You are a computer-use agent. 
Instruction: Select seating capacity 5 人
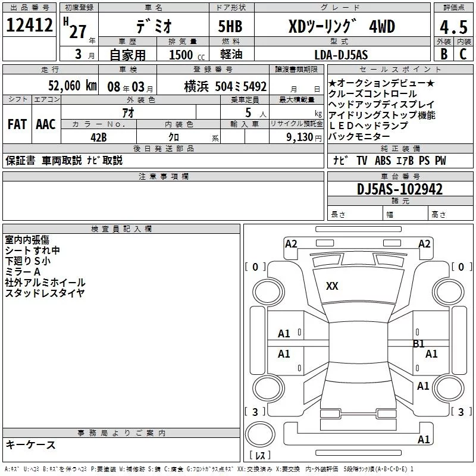coord(256,113)
